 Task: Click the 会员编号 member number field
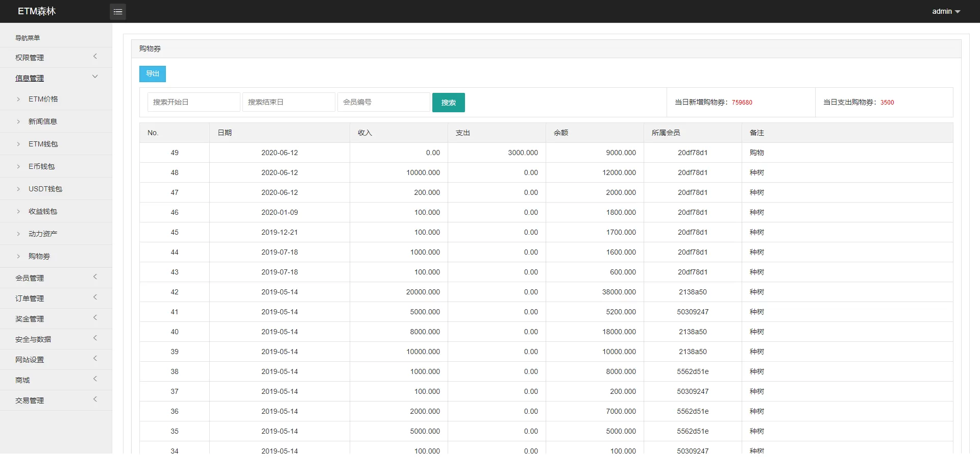383,102
